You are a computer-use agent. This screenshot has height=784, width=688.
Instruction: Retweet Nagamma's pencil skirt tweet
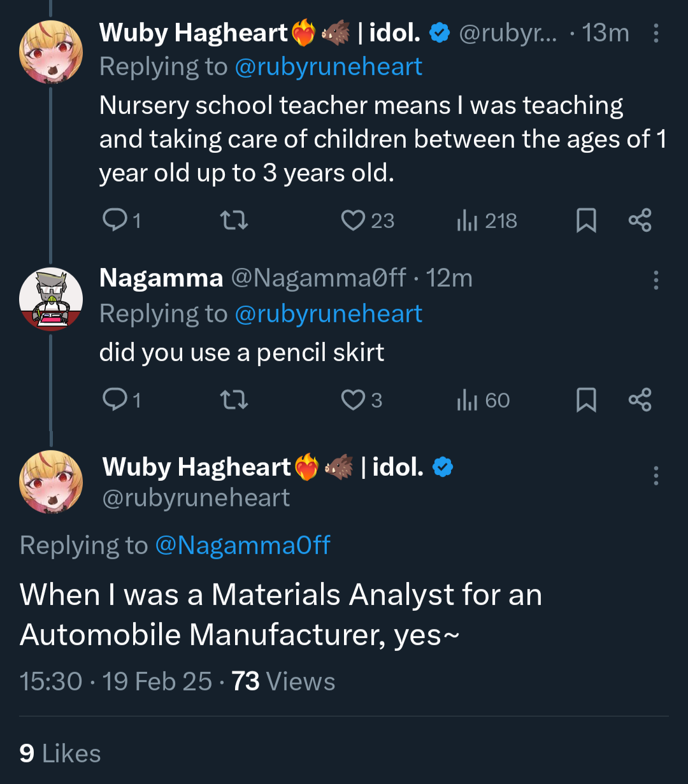click(234, 400)
